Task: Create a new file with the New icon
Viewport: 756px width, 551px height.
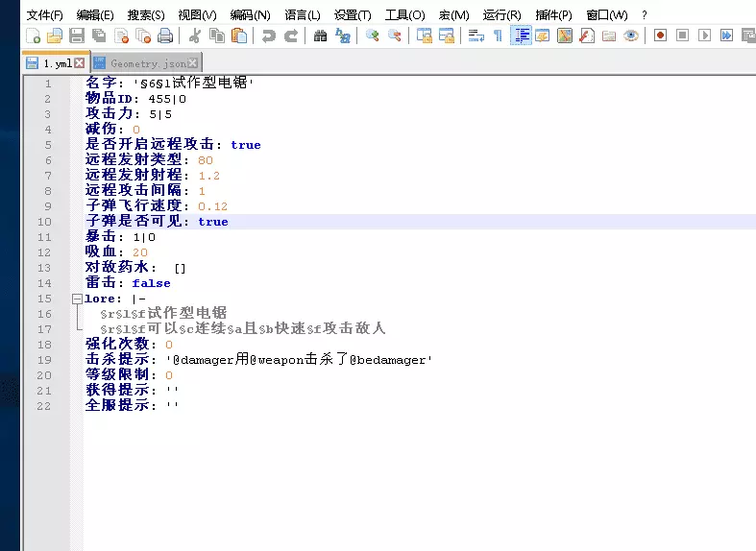Action: coord(34,36)
